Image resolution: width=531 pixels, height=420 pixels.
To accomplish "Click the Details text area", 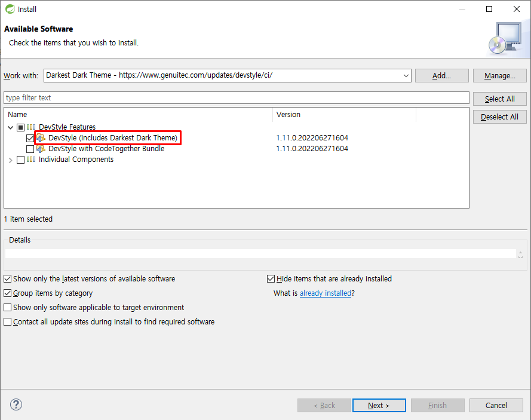I will coord(260,254).
